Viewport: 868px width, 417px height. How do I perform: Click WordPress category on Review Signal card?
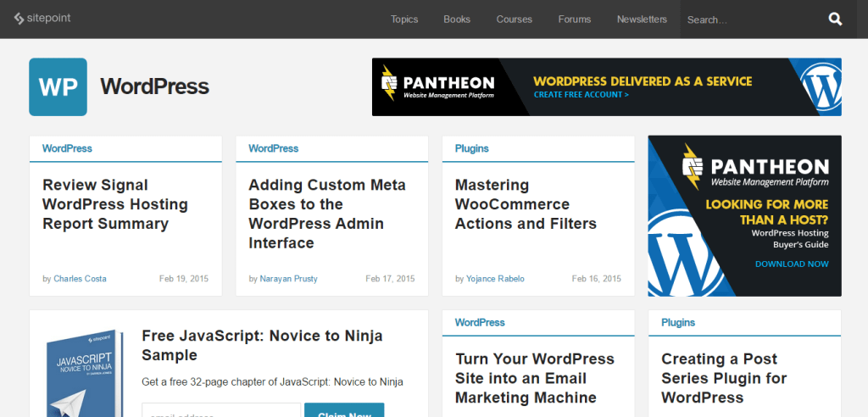67,148
